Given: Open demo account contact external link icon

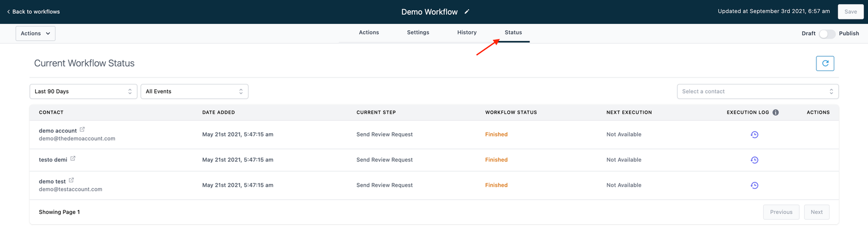Looking at the screenshot, I should coord(82,129).
